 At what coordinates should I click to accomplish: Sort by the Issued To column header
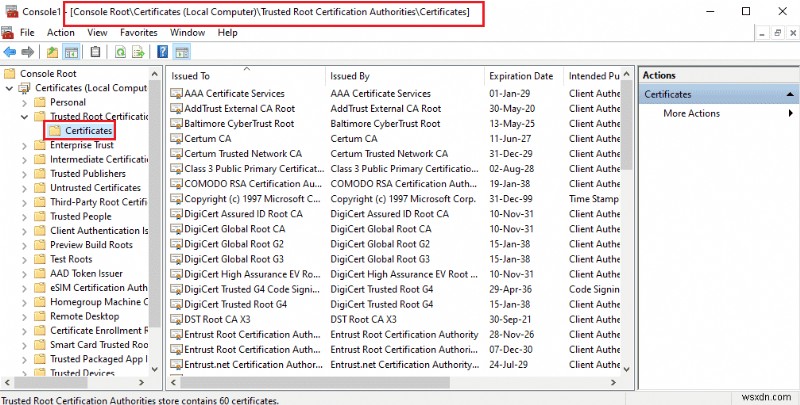point(246,76)
